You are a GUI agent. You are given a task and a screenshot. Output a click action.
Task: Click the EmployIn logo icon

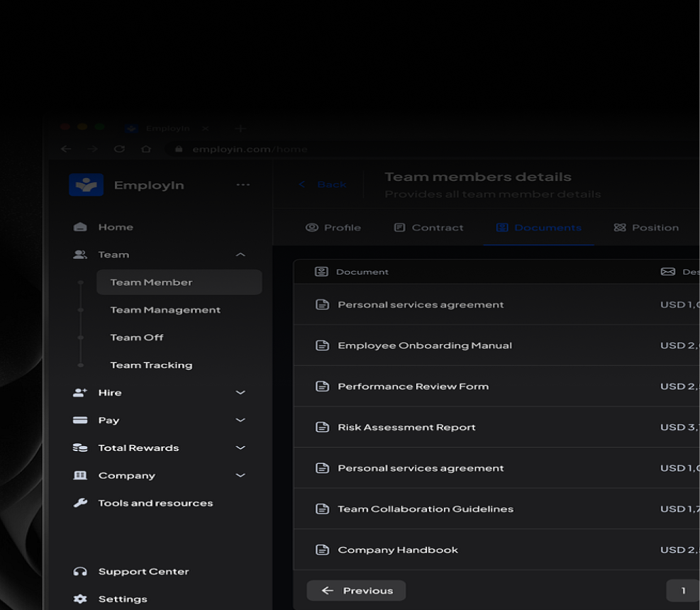(86, 185)
